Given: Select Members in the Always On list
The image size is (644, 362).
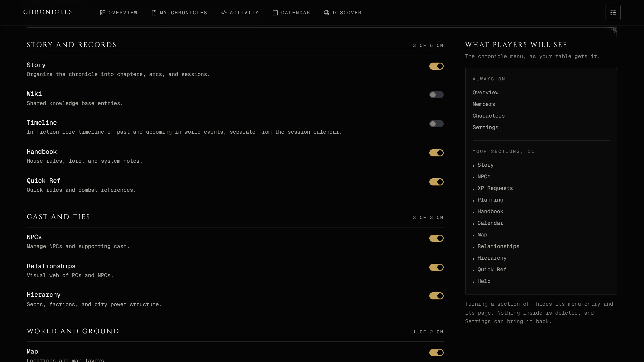Looking at the screenshot, I should (483, 104).
